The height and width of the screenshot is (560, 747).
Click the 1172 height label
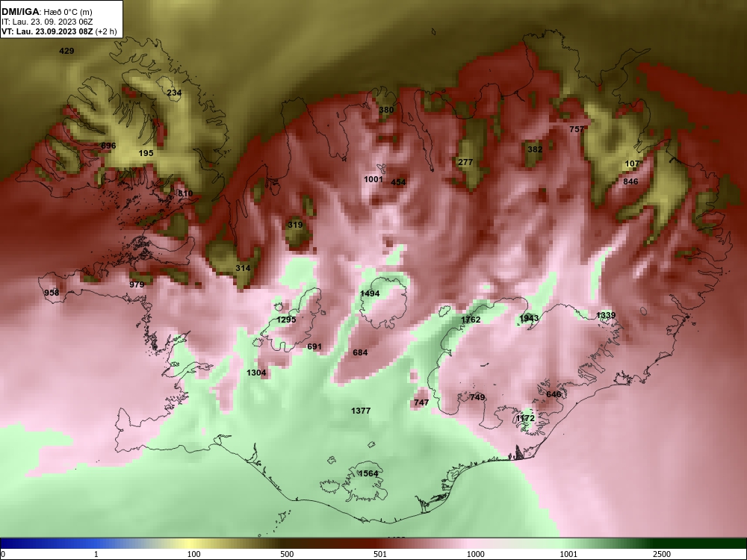point(525,418)
